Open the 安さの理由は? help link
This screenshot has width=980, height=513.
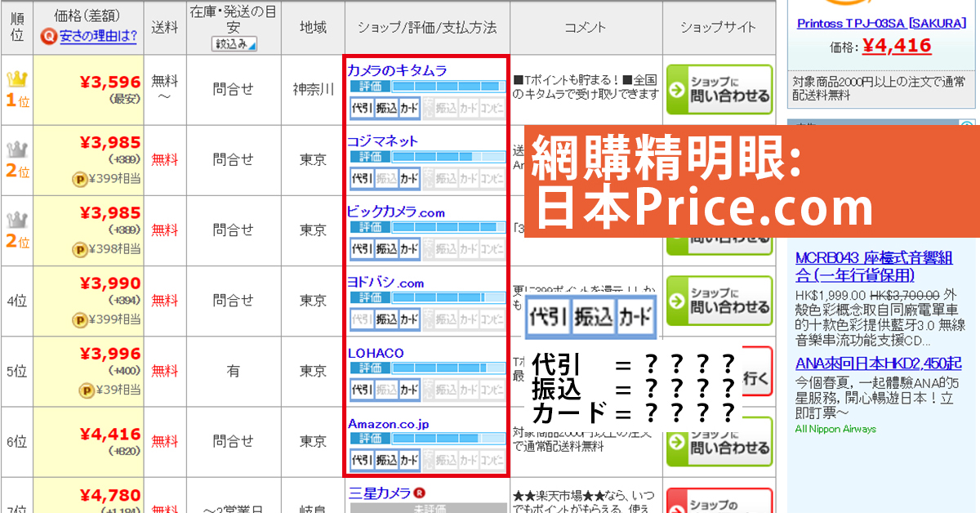[98, 35]
